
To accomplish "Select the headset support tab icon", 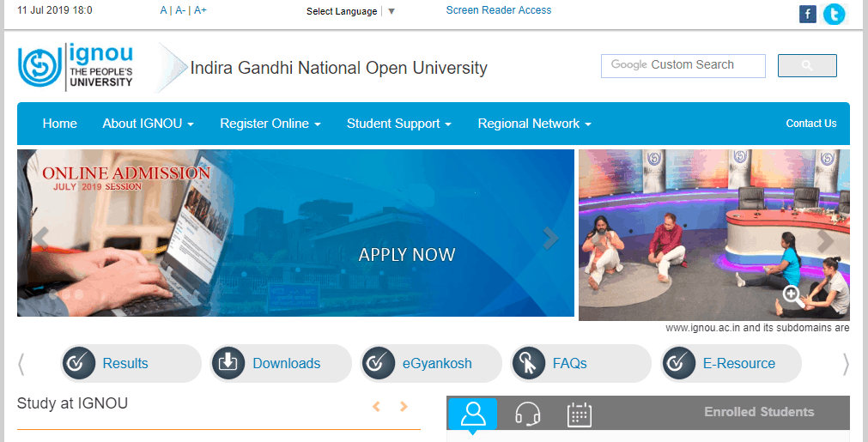I will point(527,415).
